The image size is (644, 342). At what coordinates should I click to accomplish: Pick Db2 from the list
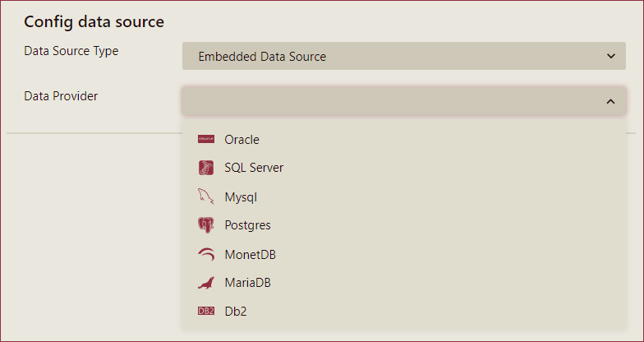(x=404, y=311)
